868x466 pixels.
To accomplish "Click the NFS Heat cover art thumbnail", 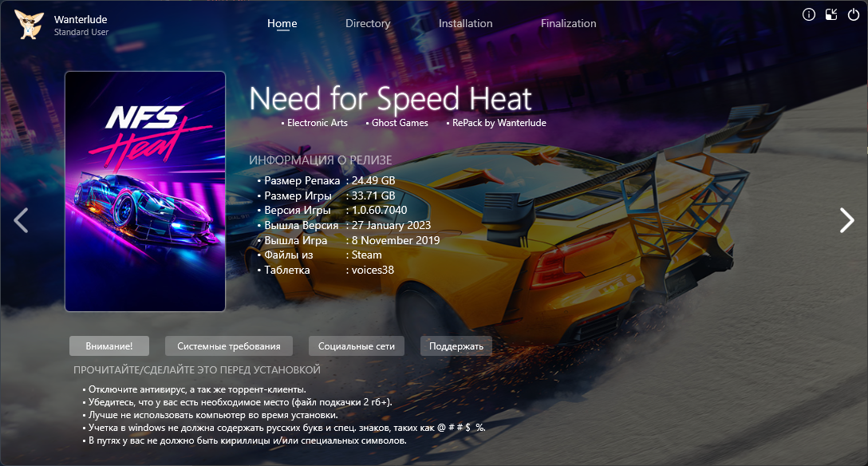I will tap(145, 192).
